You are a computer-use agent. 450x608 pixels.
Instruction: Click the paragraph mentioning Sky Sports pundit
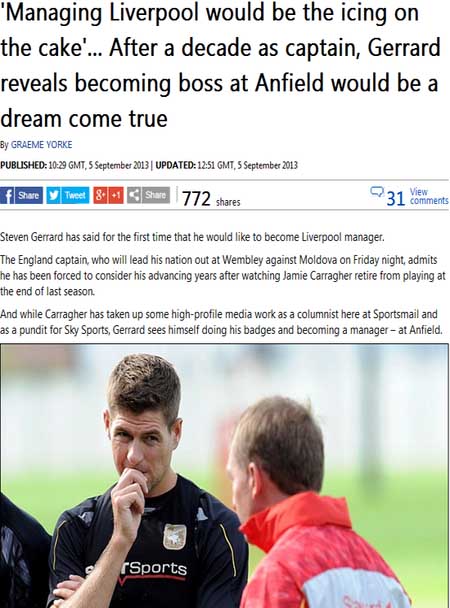tap(221, 322)
